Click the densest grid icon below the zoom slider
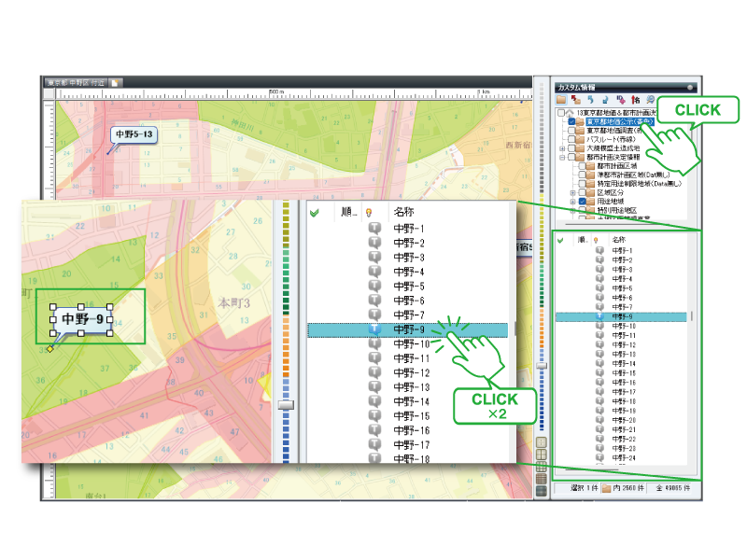This screenshot has width=747, height=560. [x=542, y=491]
